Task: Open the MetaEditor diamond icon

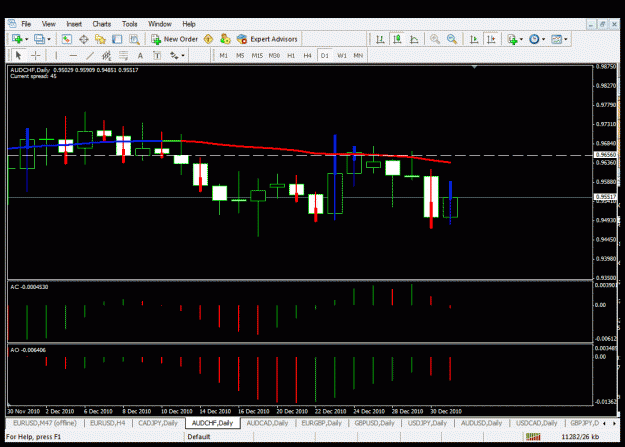Action: click(208, 39)
